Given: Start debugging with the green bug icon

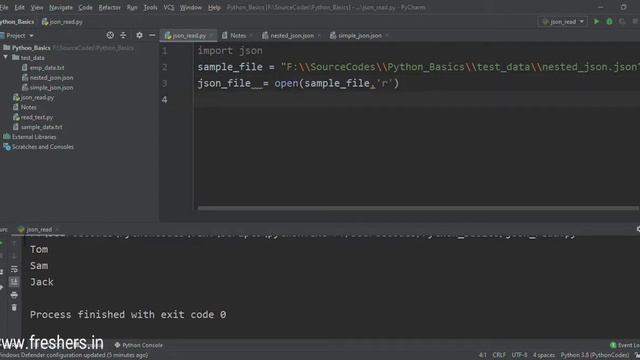Looking at the screenshot, I should [609, 22].
